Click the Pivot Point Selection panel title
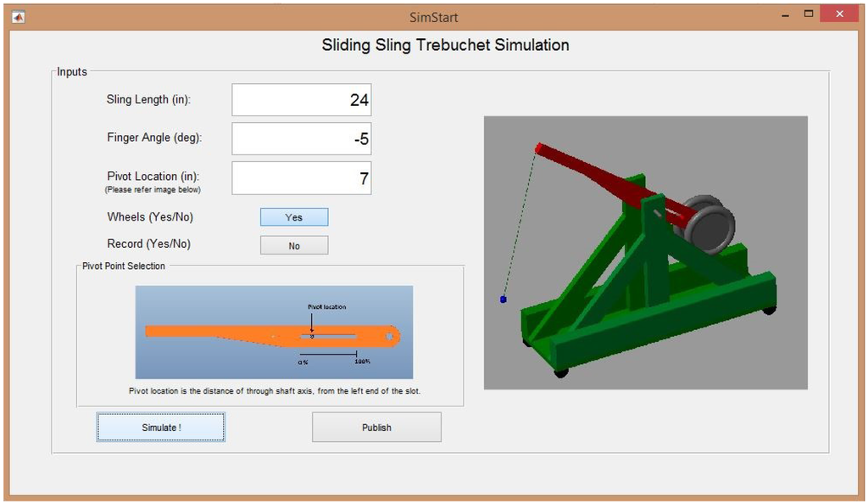The height and width of the screenshot is (504, 868). [x=124, y=266]
